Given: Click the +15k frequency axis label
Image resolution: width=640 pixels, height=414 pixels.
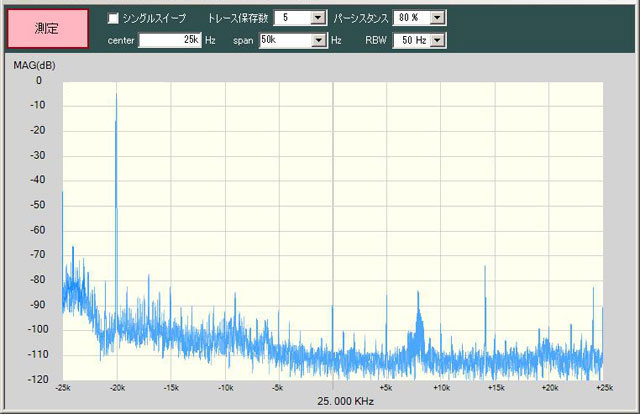Looking at the screenshot, I should pos(496,388).
